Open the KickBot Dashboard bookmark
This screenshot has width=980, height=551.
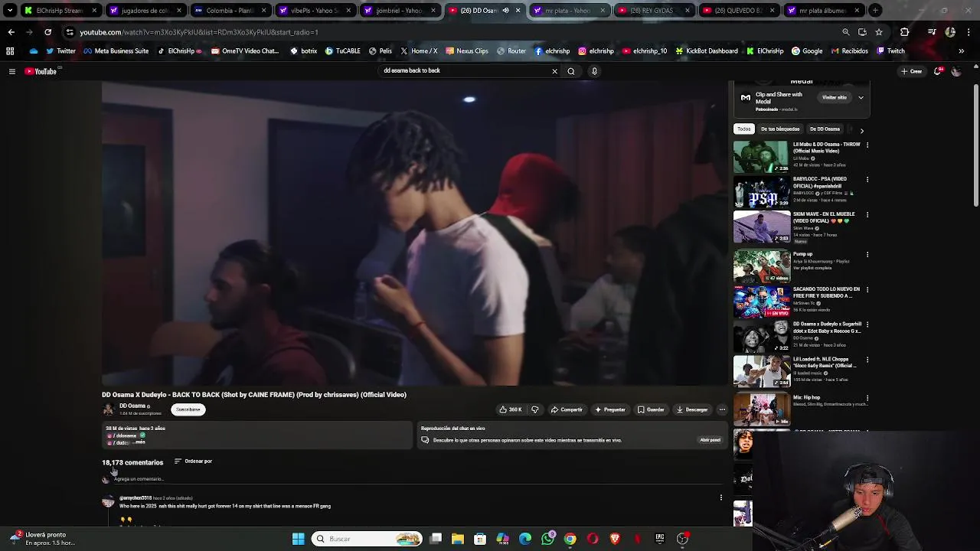point(706,51)
